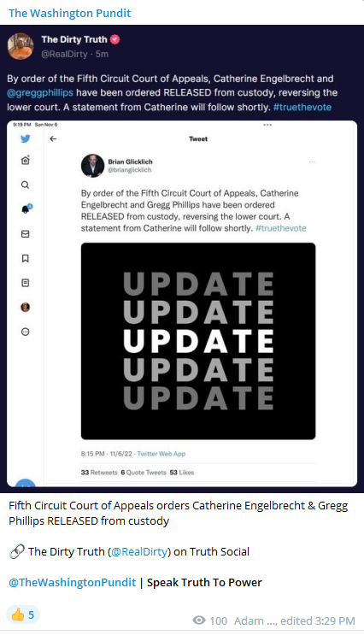The height and width of the screenshot is (635, 364).
Task: Open the more options circle icon in sidebar
Action: [x=25, y=332]
